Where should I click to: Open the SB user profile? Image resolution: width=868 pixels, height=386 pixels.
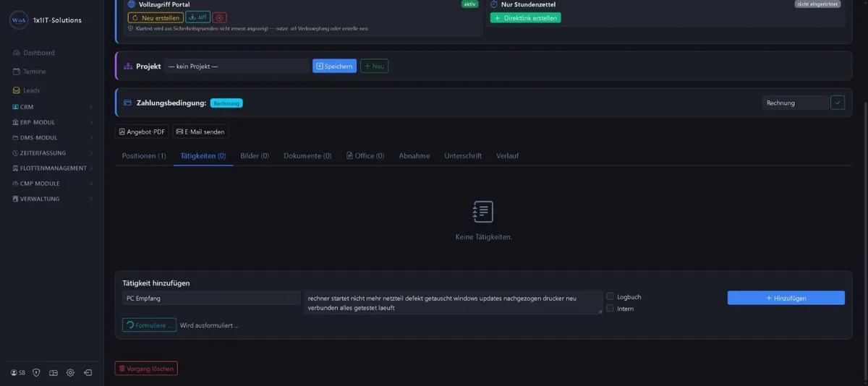[18, 373]
